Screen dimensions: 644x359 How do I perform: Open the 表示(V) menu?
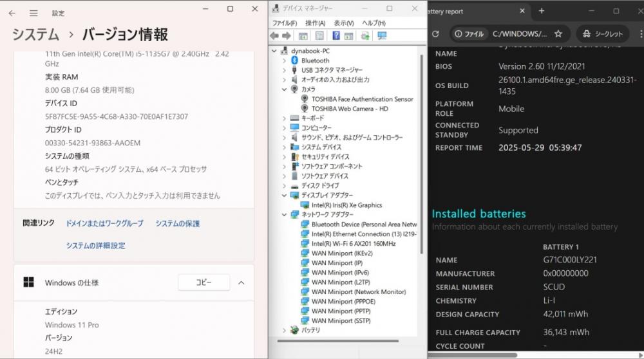[x=344, y=23]
